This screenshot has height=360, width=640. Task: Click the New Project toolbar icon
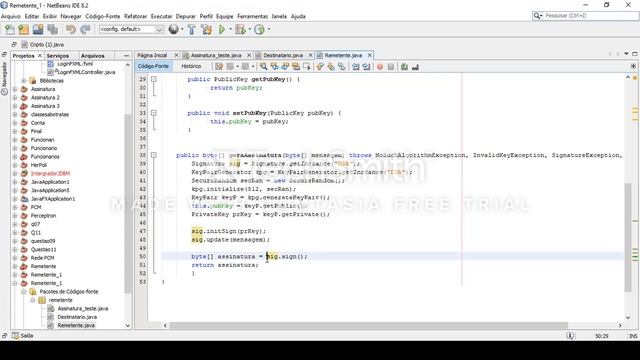click(x=24, y=29)
